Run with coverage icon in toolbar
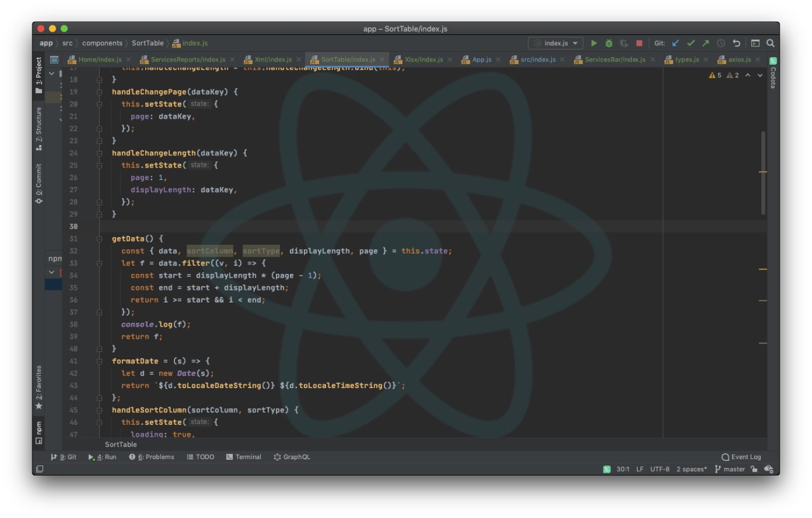The width and height of the screenshot is (812, 518). (x=624, y=43)
